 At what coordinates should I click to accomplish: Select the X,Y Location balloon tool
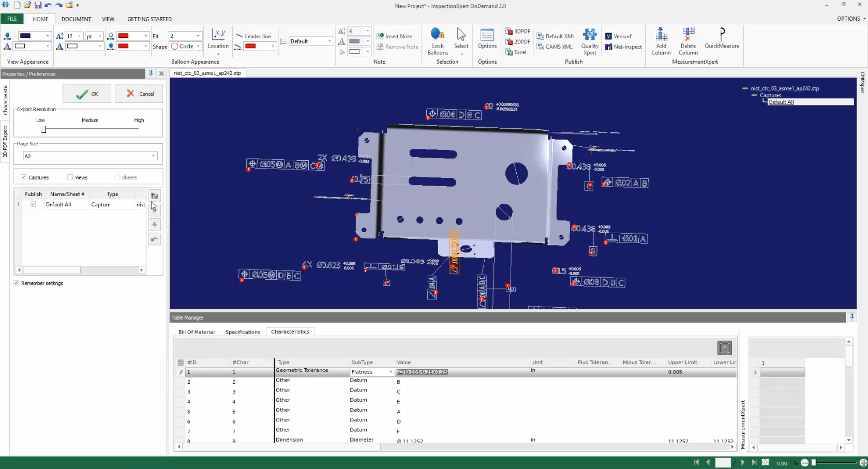coord(218,41)
